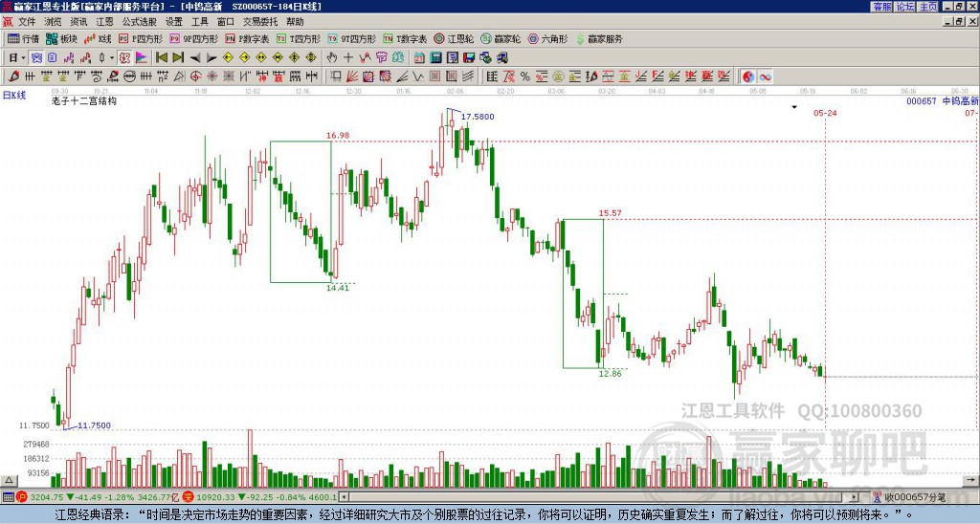Click the up-triangle button beside volume pane
The width and height of the screenshot is (980, 524).
pos(9,481)
